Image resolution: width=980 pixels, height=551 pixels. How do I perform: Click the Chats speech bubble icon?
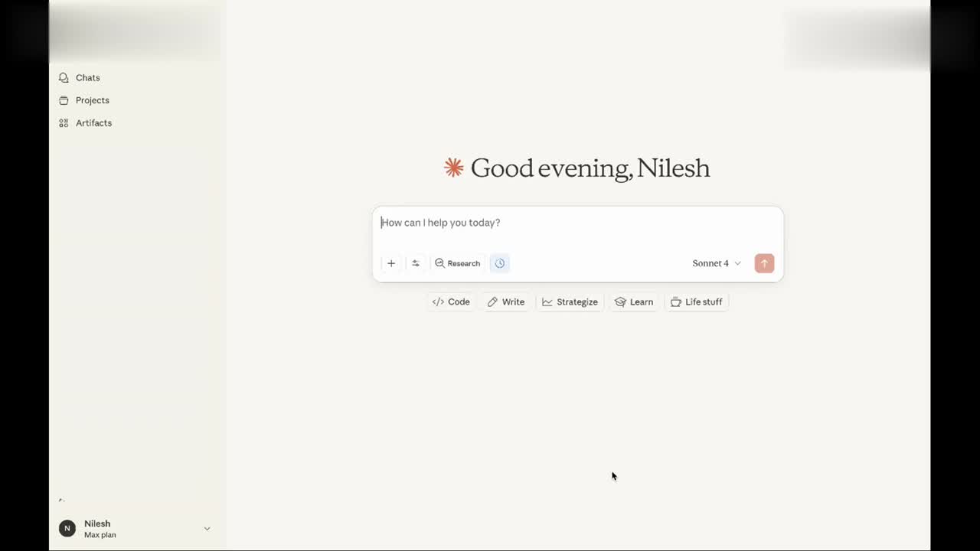64,77
